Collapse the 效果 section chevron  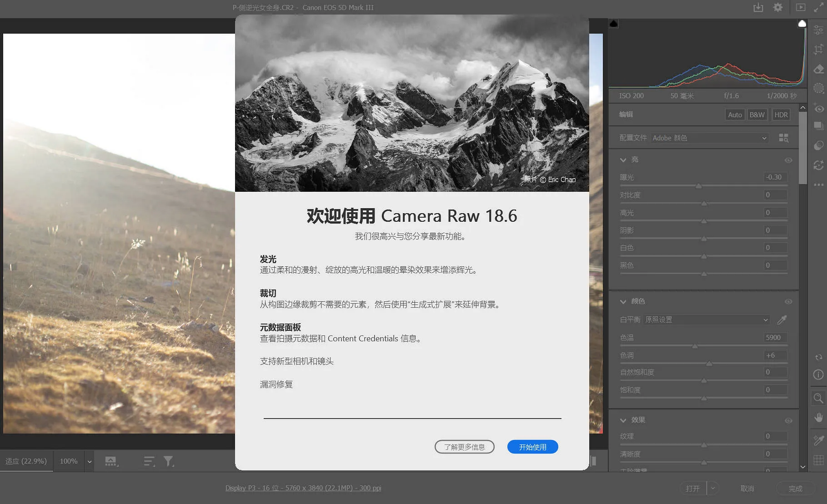623,420
